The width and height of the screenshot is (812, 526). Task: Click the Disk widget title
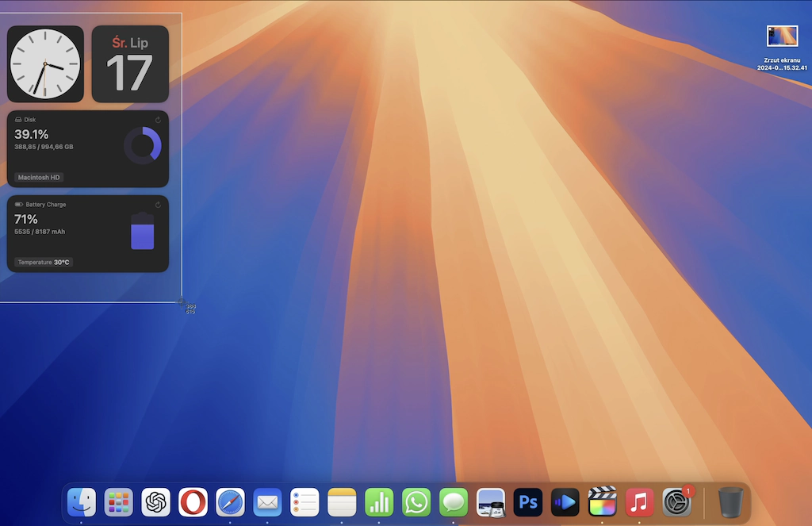pyautogui.click(x=29, y=119)
